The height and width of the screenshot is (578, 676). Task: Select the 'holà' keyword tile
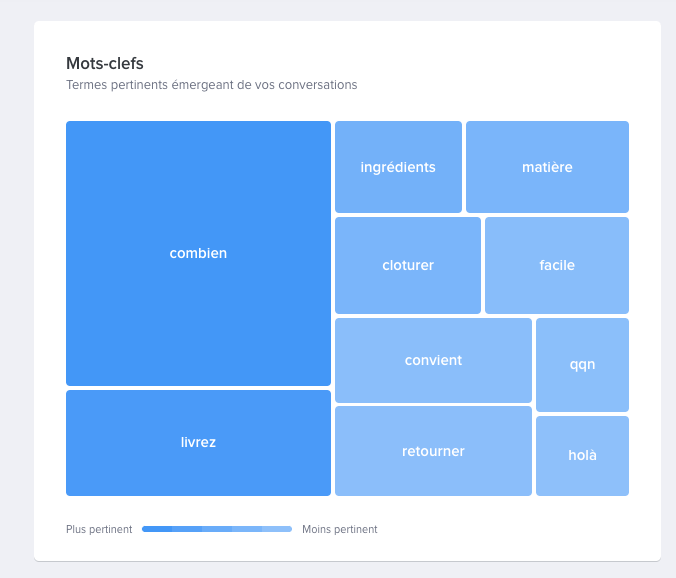(x=582, y=456)
